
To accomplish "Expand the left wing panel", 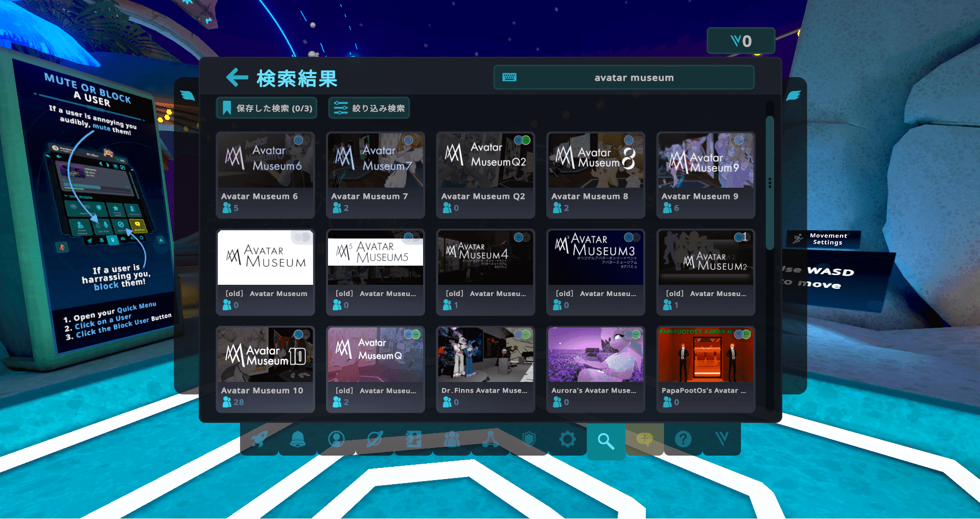I will coord(188,95).
